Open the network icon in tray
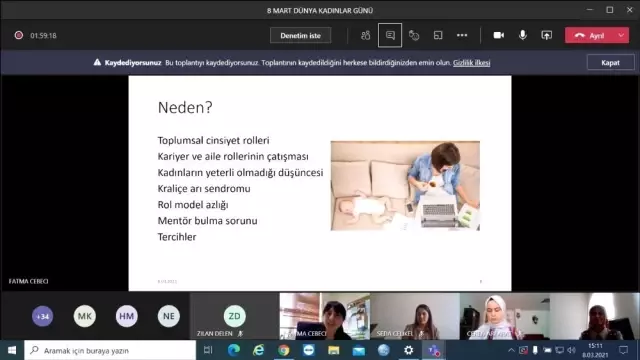The width and height of the screenshot is (640, 360). [x=560, y=350]
